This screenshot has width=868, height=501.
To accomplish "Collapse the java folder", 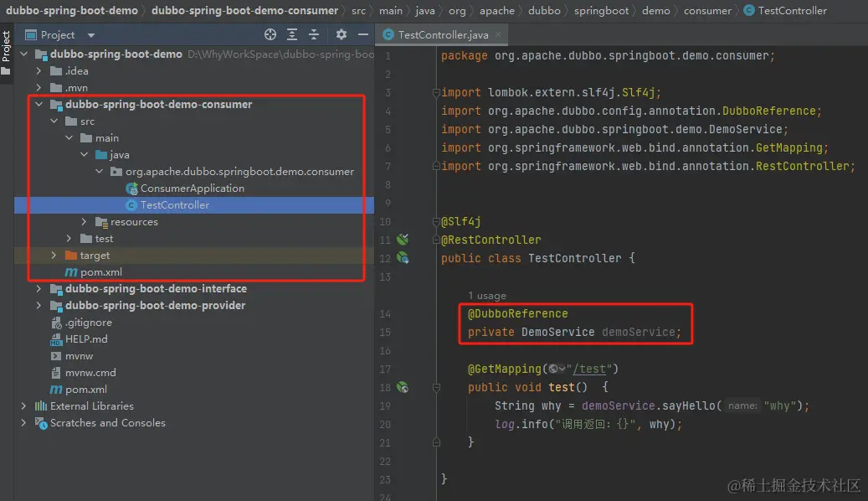I will 85,155.
